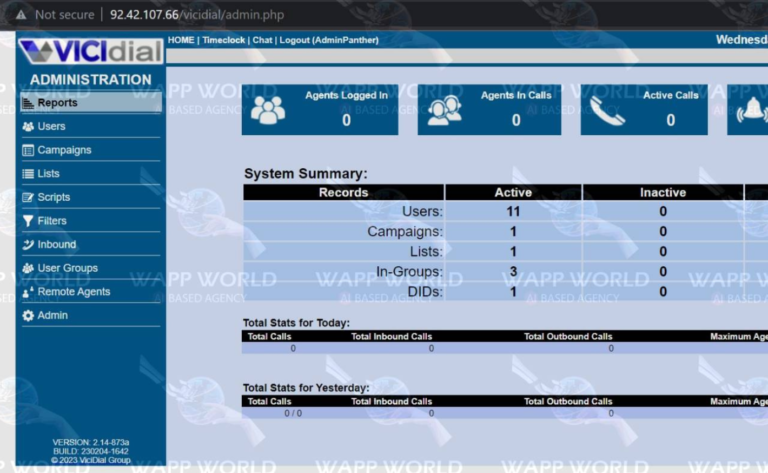Click the Agents Logged In group icon
768x473 pixels.
(268, 110)
